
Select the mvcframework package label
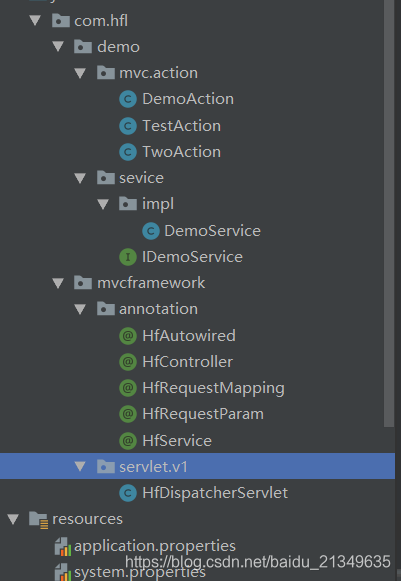tap(151, 283)
